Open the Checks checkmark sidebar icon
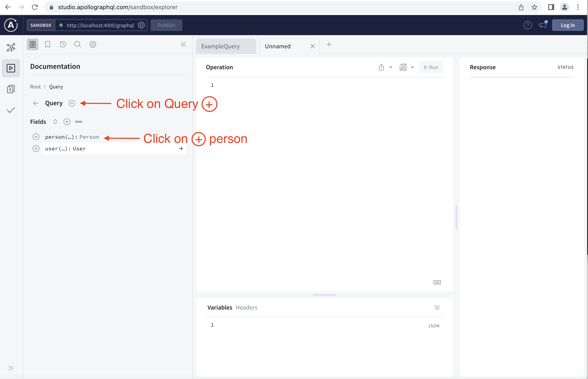 pyautogui.click(x=11, y=110)
